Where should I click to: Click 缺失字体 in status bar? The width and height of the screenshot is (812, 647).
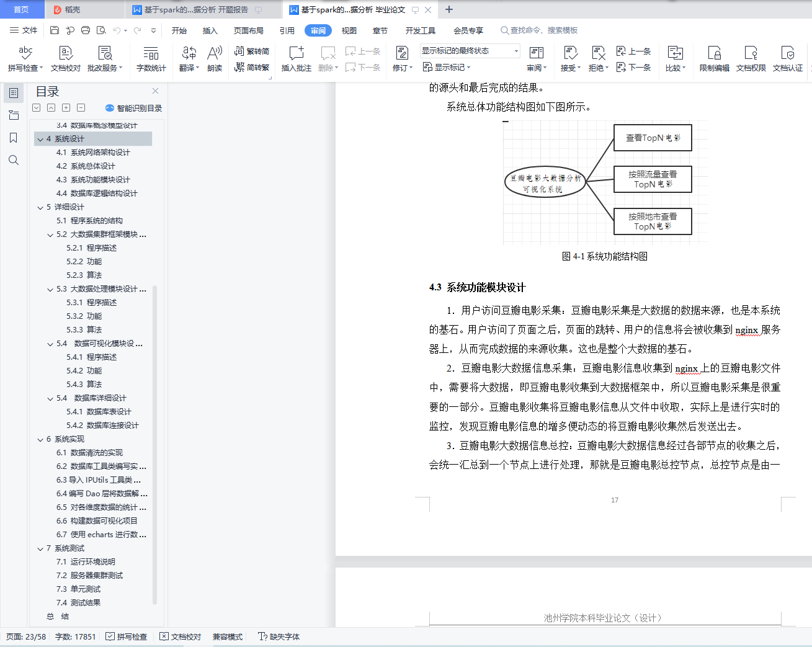pos(279,636)
